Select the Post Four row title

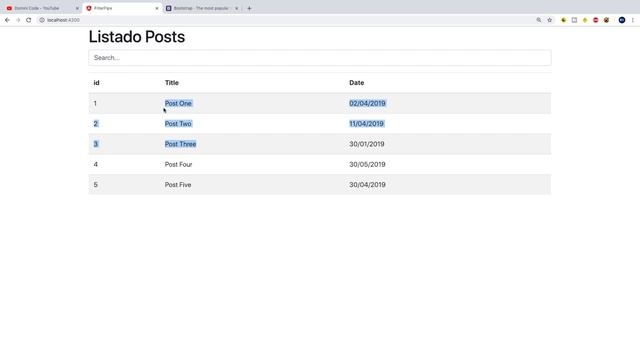178,164
